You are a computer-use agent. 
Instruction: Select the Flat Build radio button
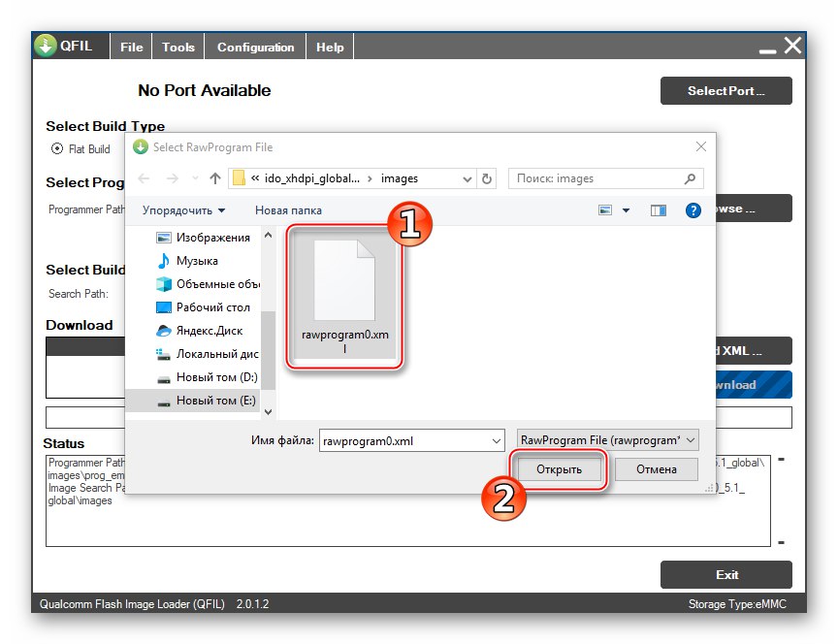point(57,148)
